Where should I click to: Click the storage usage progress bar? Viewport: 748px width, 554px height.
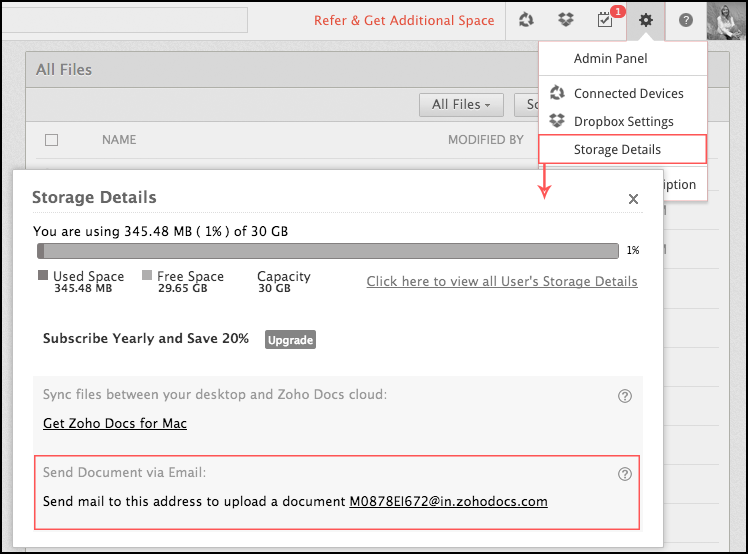[x=328, y=251]
